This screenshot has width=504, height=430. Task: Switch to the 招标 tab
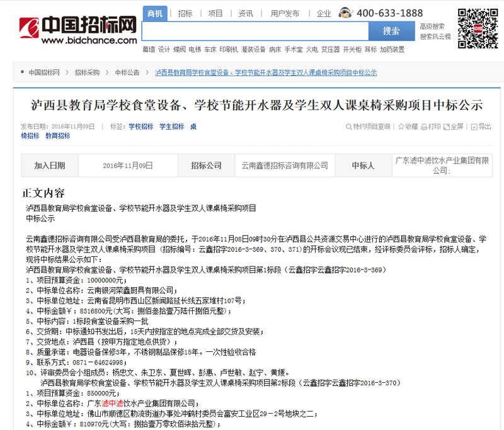tap(185, 12)
